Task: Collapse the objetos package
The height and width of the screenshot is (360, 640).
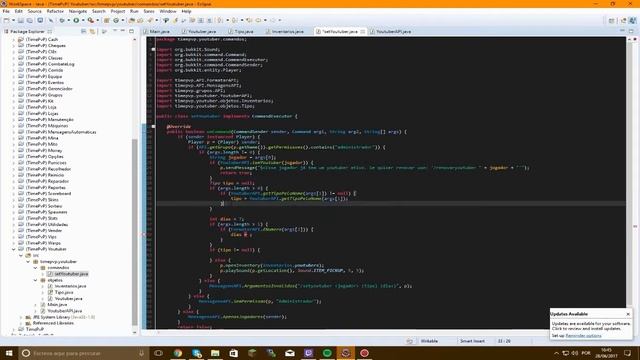Action: [36, 280]
